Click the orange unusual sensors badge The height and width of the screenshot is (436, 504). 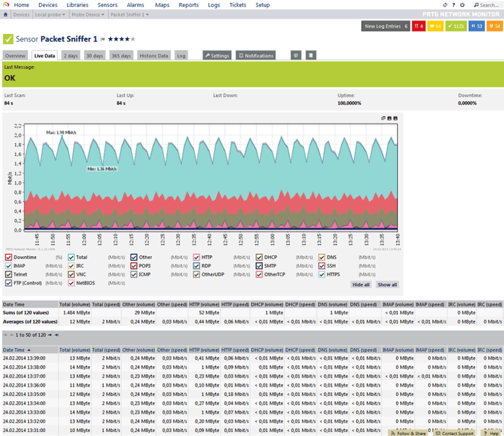[494, 26]
